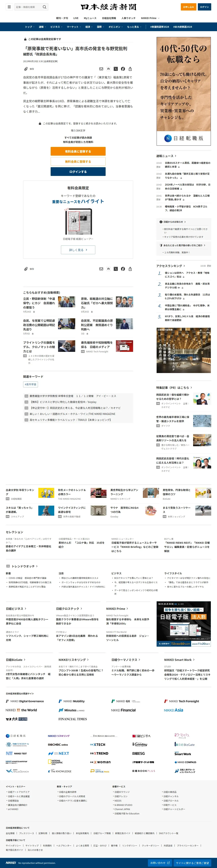Image resolution: width=217 pixels, height=868 pixels.
Task: Open the 日経xTECH footer logo
Action: (98, 744)
